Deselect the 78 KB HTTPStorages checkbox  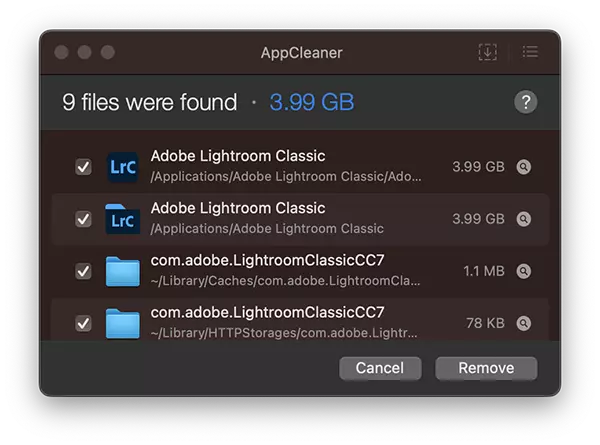coord(83,323)
